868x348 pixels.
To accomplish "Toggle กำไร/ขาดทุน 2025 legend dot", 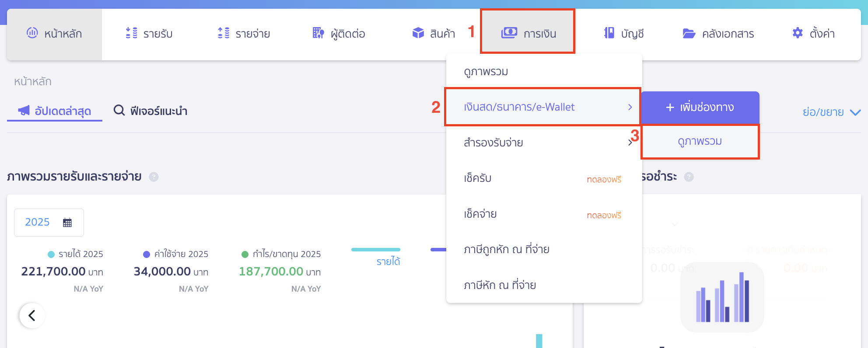I will 245,254.
